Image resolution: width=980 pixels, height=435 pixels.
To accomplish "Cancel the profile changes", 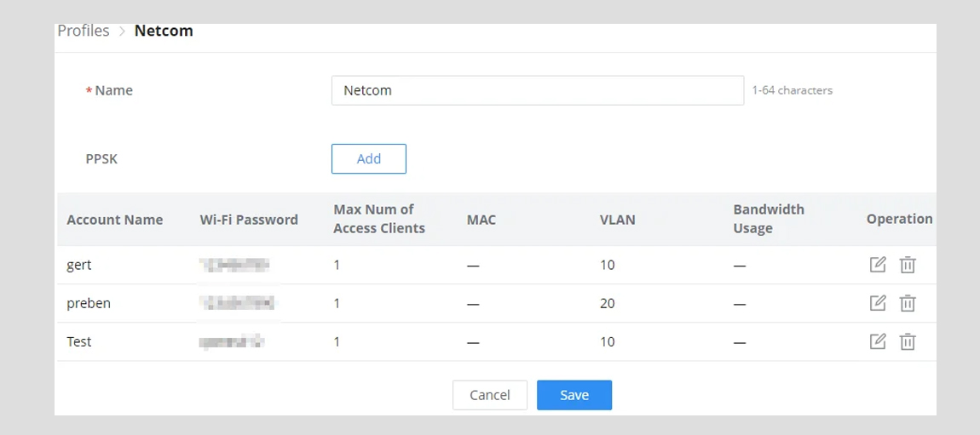I will pyautogui.click(x=489, y=395).
